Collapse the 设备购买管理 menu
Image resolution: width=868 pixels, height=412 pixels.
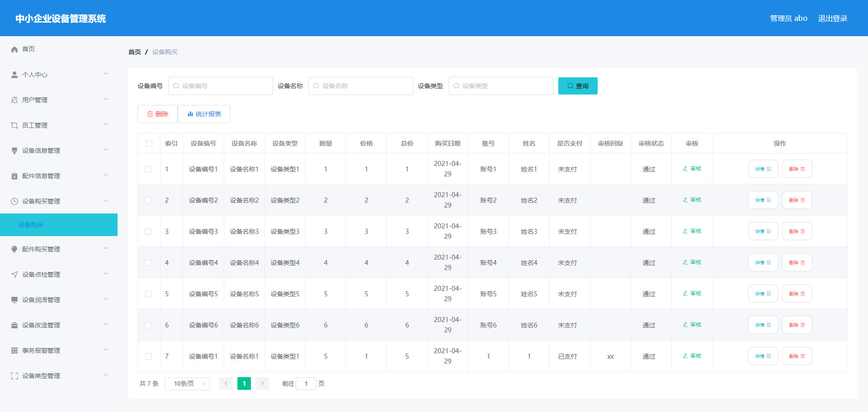pyautogui.click(x=59, y=201)
